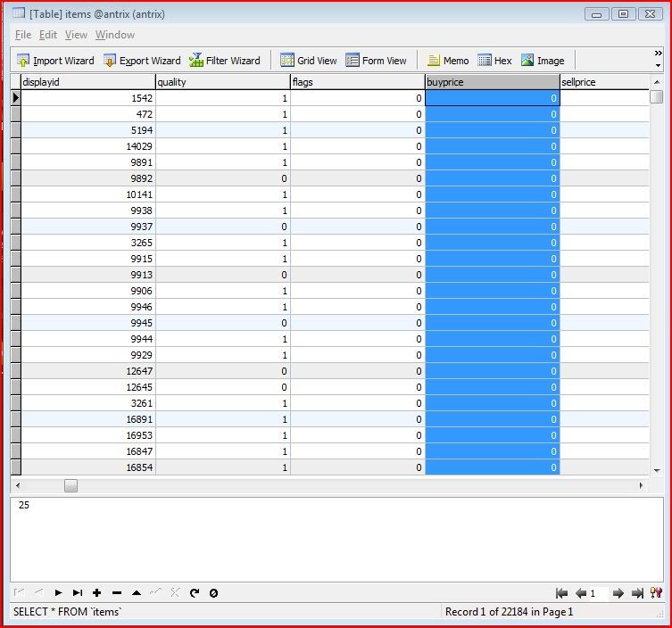Click the buyprice column header
This screenshot has height=628, width=672.
tap(493, 82)
